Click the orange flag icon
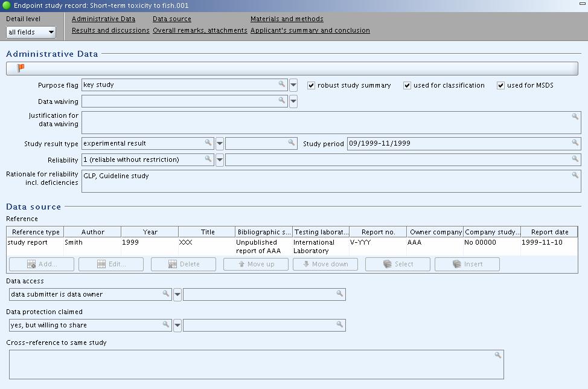 tap(21, 68)
